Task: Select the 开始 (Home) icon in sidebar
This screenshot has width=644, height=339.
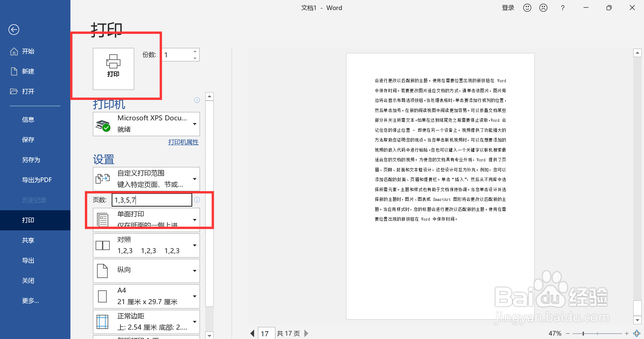Action: 14,51
